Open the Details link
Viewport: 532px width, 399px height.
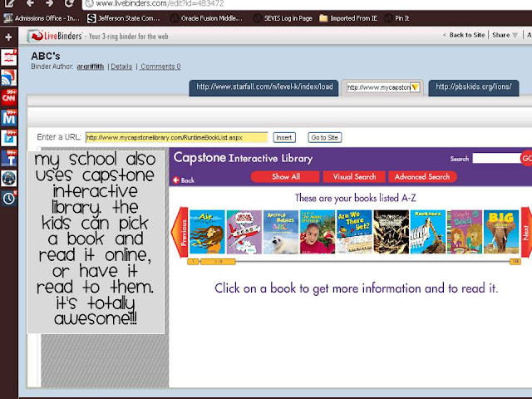coord(121,66)
